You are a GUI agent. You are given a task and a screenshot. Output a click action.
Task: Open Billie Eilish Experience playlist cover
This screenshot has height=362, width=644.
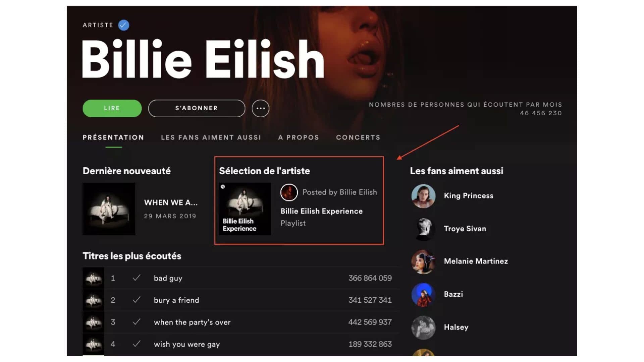245,209
